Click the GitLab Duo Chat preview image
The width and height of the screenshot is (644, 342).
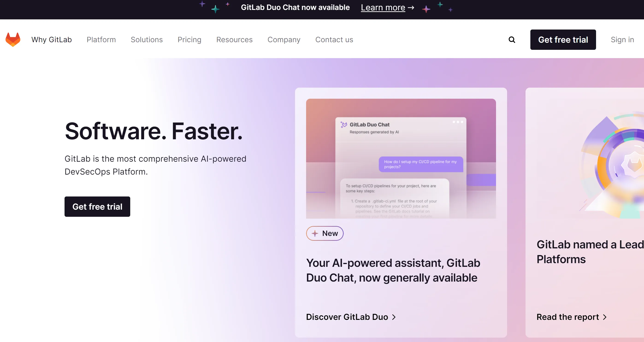401,158
